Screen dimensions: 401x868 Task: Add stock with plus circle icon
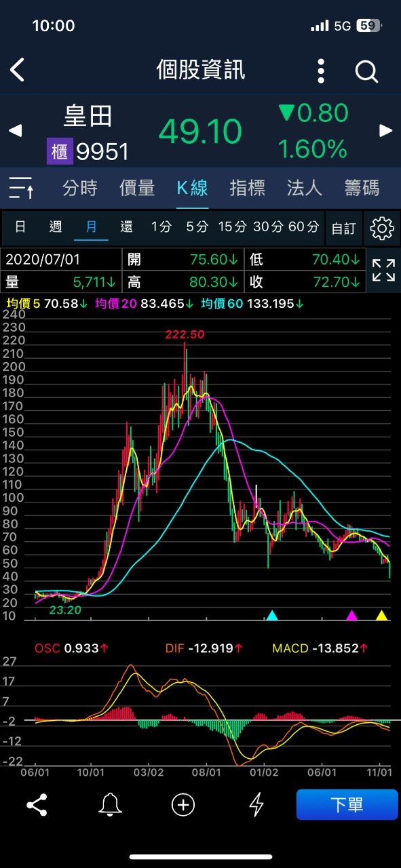click(183, 805)
